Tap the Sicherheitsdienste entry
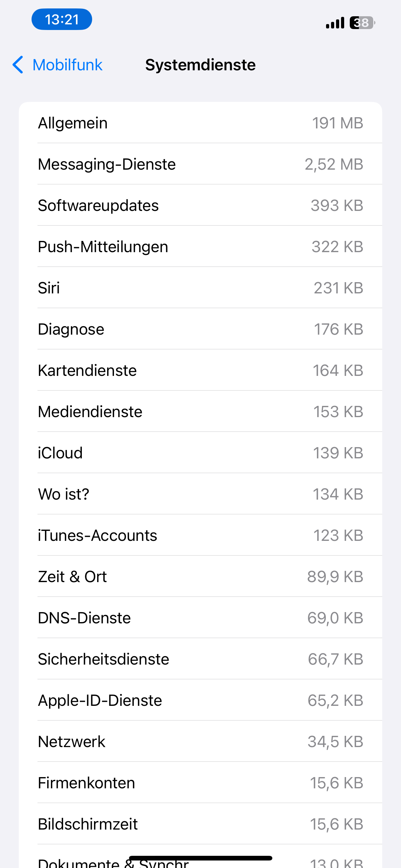This screenshot has height=868, width=401. [200, 659]
